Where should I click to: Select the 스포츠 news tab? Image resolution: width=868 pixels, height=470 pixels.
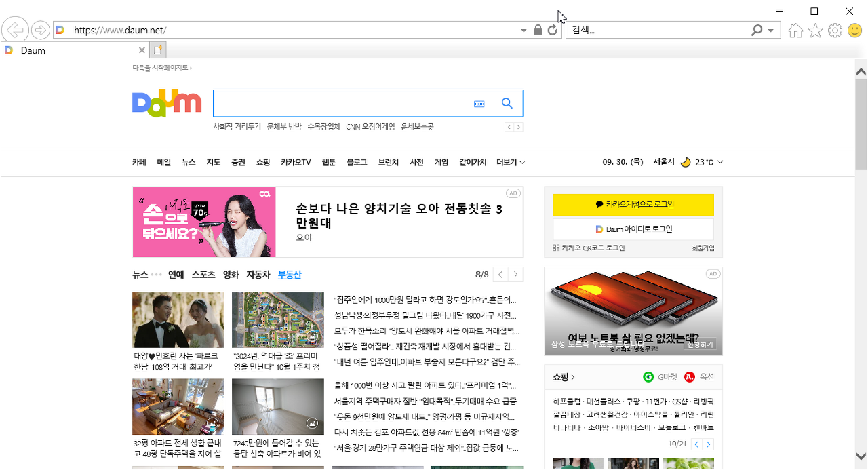pyautogui.click(x=203, y=275)
